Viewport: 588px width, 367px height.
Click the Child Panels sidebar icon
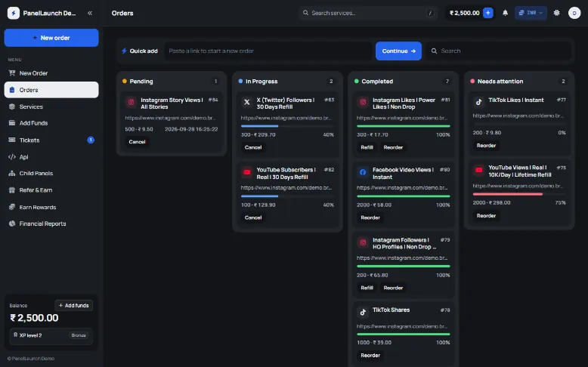(12, 173)
